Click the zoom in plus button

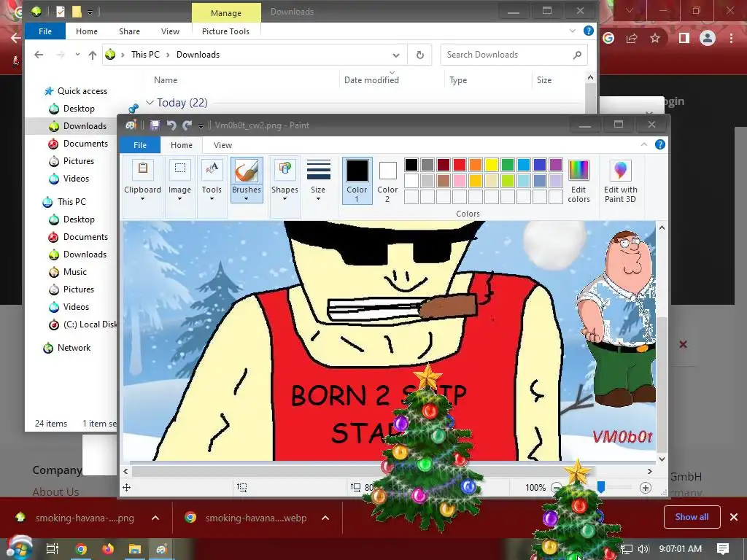click(x=646, y=488)
